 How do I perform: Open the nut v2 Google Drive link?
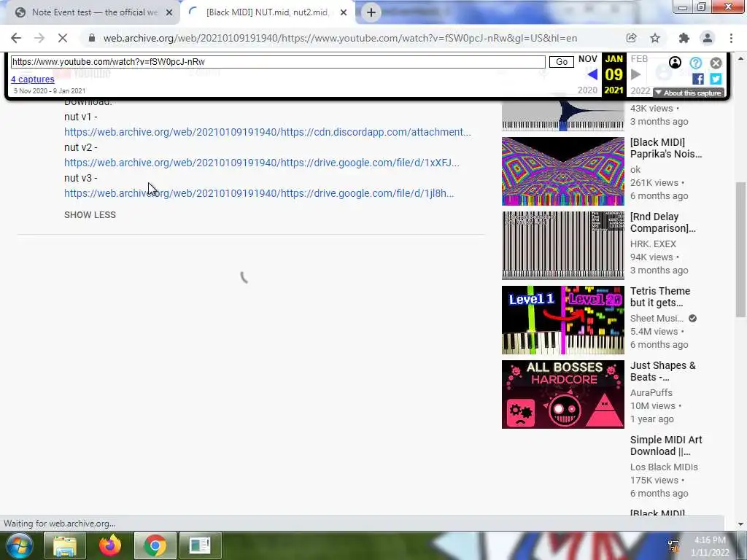(x=262, y=163)
